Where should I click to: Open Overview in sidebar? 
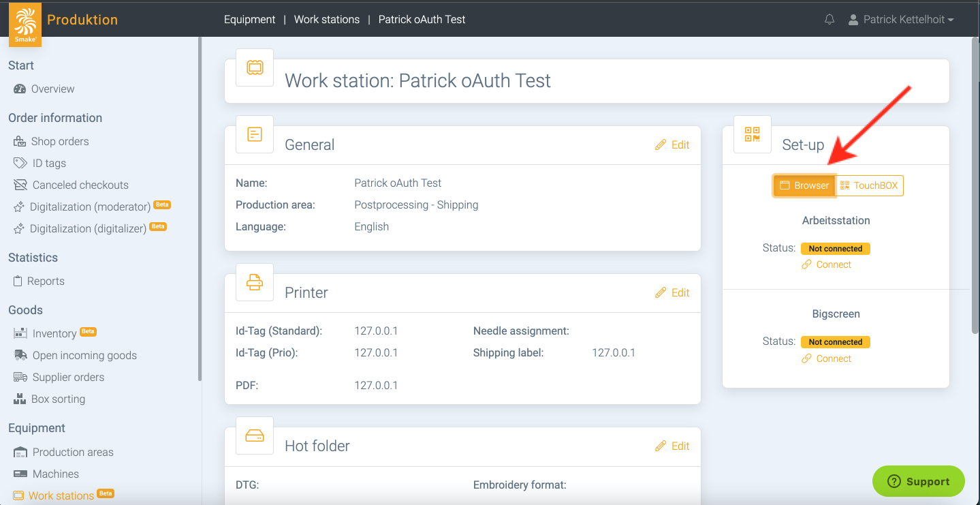pos(53,89)
